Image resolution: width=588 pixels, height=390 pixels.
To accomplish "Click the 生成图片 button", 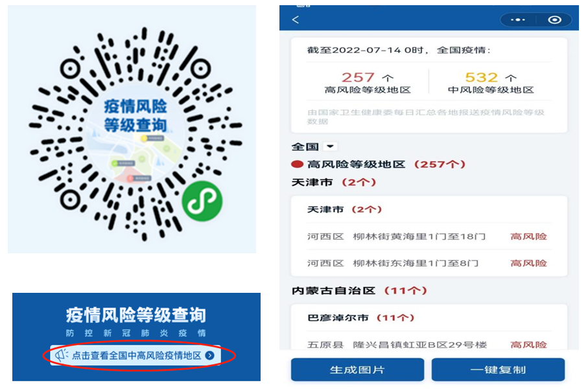I will pyautogui.click(x=357, y=369).
